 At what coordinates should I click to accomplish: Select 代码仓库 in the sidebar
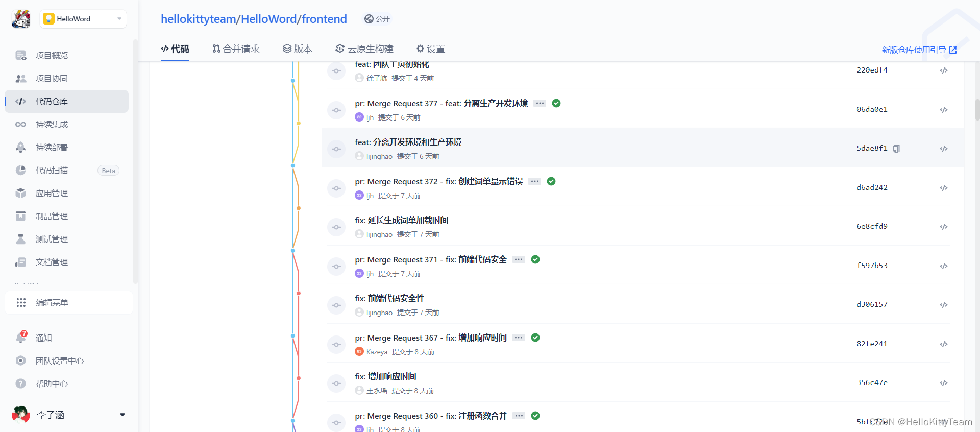pyautogui.click(x=66, y=101)
